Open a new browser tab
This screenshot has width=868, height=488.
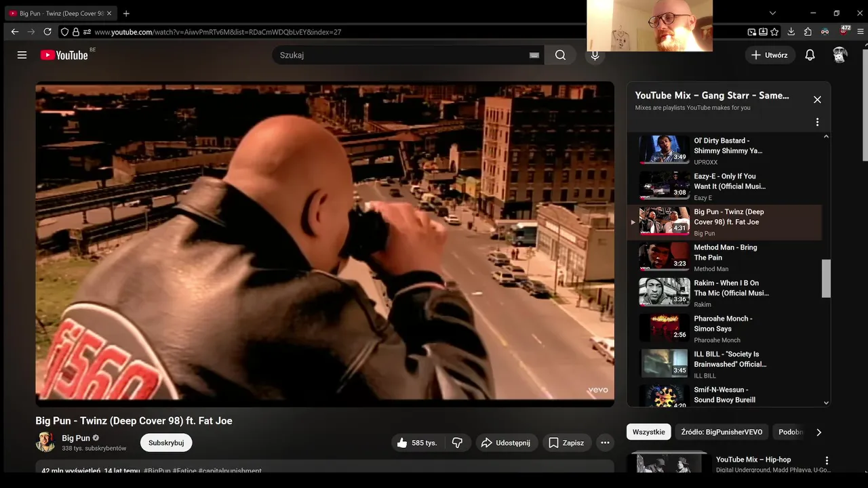pos(126,14)
